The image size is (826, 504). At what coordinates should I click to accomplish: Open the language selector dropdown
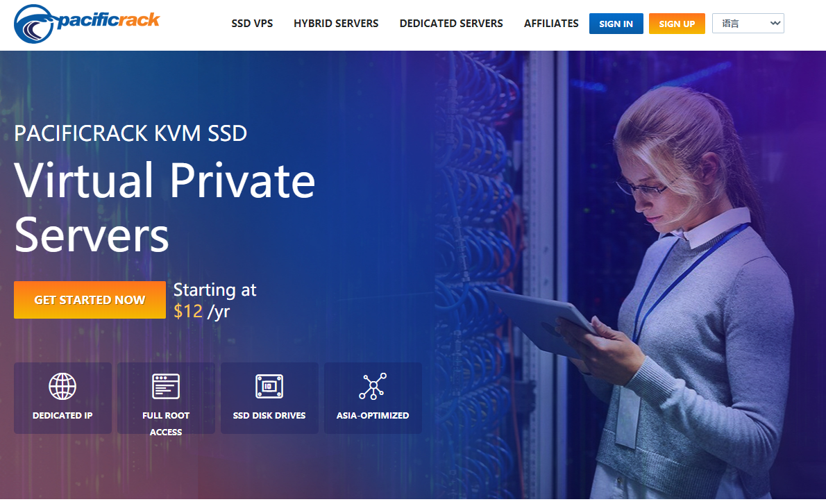[x=748, y=24]
